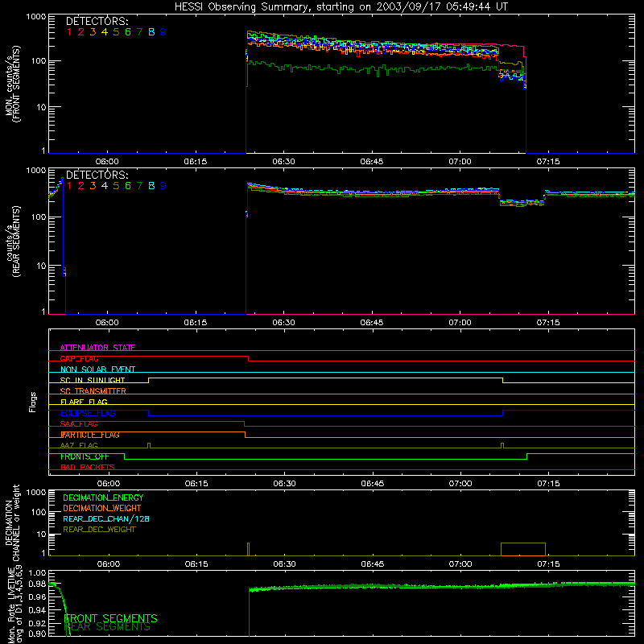This screenshot has width=644, height=644.
Task: Click olive detector 5 in front segments legend
Action: (x=116, y=32)
